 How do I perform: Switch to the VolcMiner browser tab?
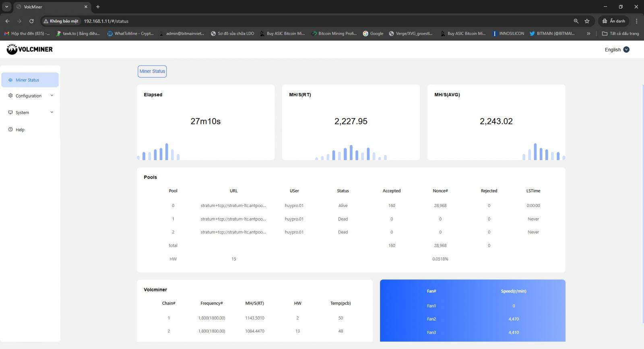point(52,7)
